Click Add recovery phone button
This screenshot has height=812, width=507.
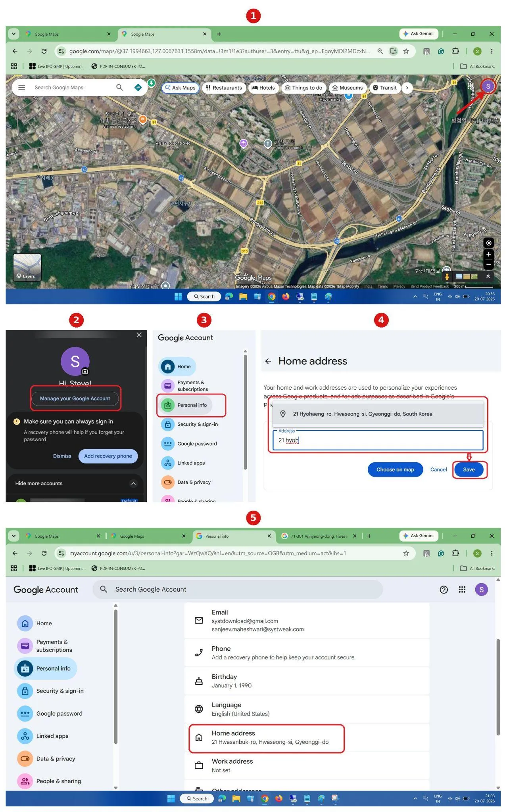[x=108, y=456]
